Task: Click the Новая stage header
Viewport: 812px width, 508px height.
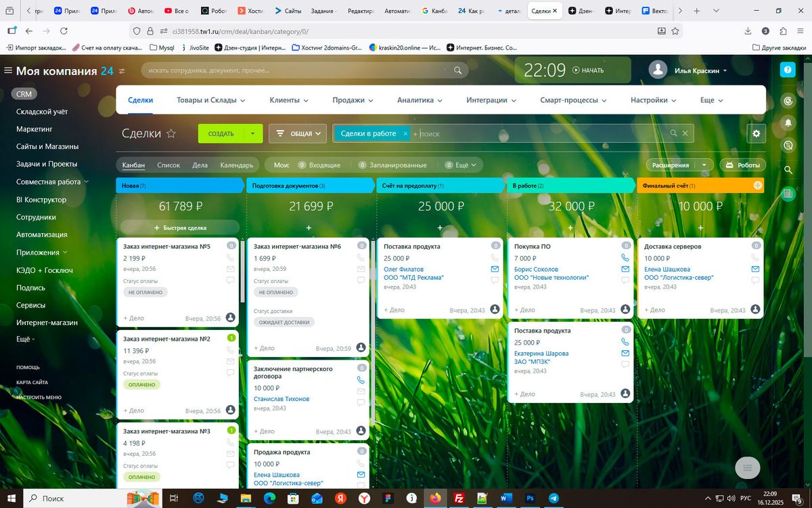Action: (179, 185)
